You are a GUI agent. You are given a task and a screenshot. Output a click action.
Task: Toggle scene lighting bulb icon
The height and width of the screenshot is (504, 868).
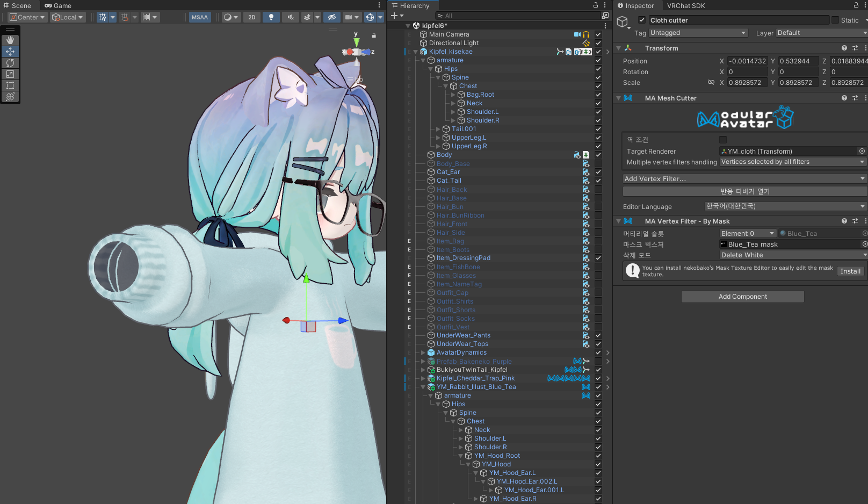(x=271, y=17)
